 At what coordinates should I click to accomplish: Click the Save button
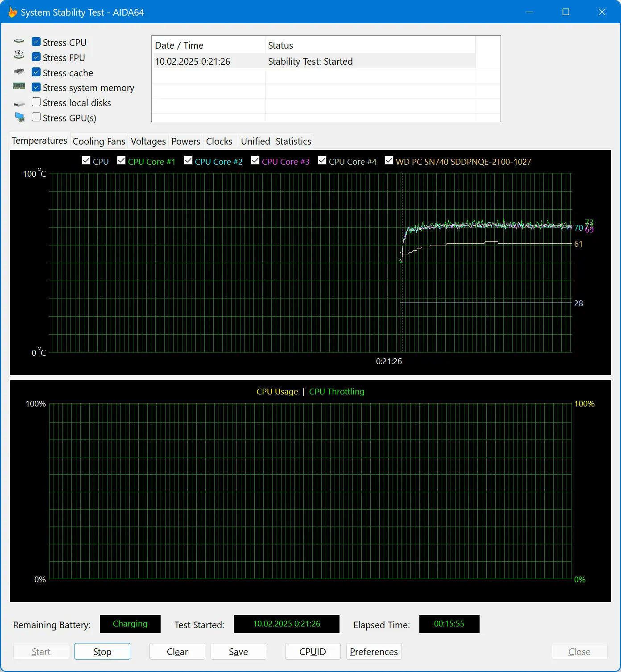[x=238, y=651]
